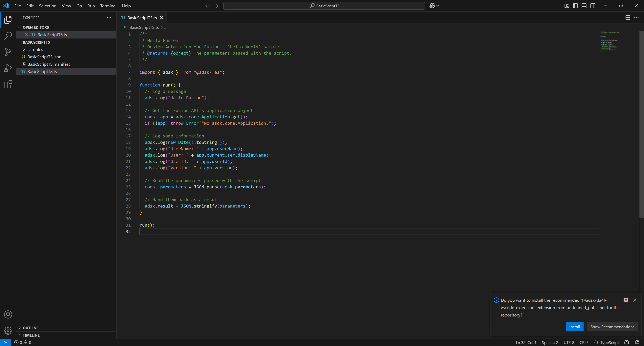The height and width of the screenshot is (346, 644).
Task: Open the View menu
Action: tap(66, 6)
